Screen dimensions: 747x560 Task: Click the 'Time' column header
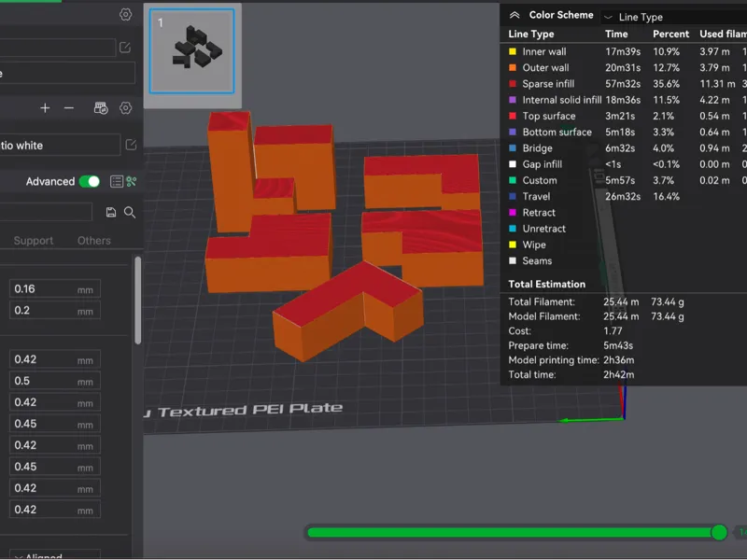point(616,34)
